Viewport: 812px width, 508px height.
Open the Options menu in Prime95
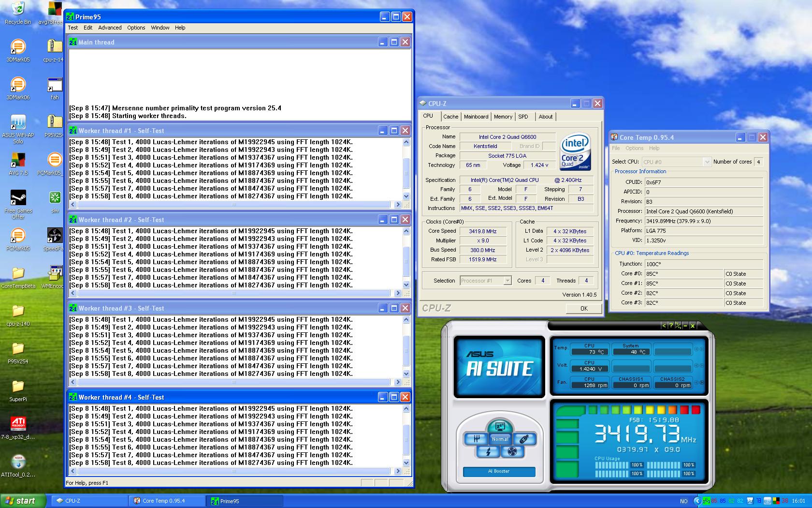(136, 28)
